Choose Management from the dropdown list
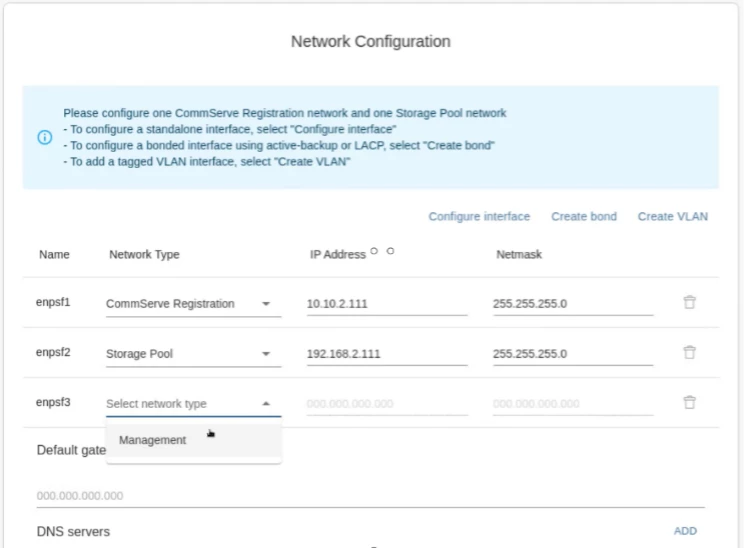This screenshot has width=748, height=550. tap(153, 440)
